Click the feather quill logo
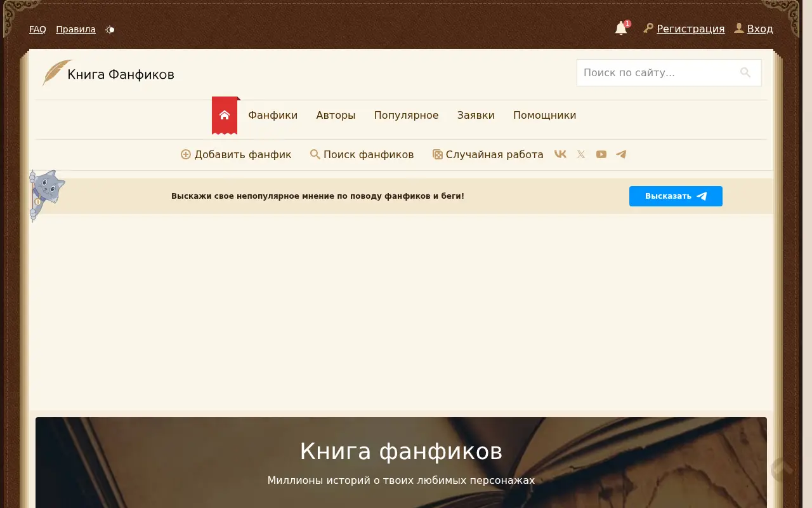 point(56,73)
